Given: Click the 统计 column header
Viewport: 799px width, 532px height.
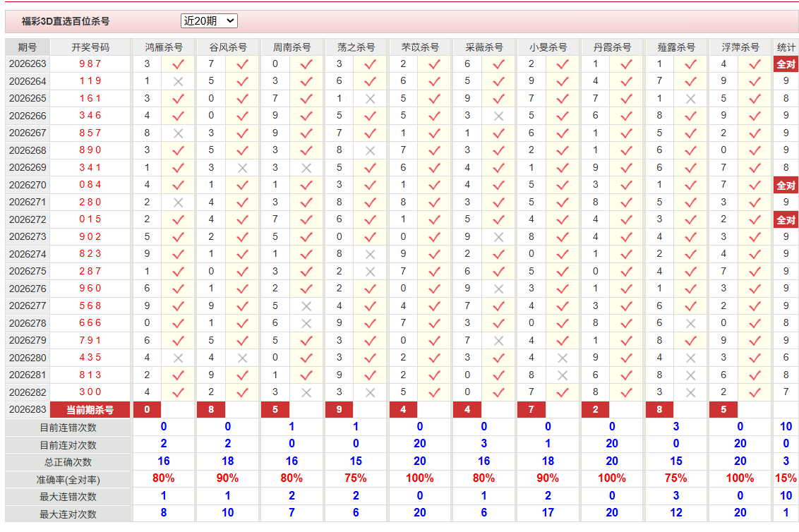Looking at the screenshot, I should coord(786,47).
